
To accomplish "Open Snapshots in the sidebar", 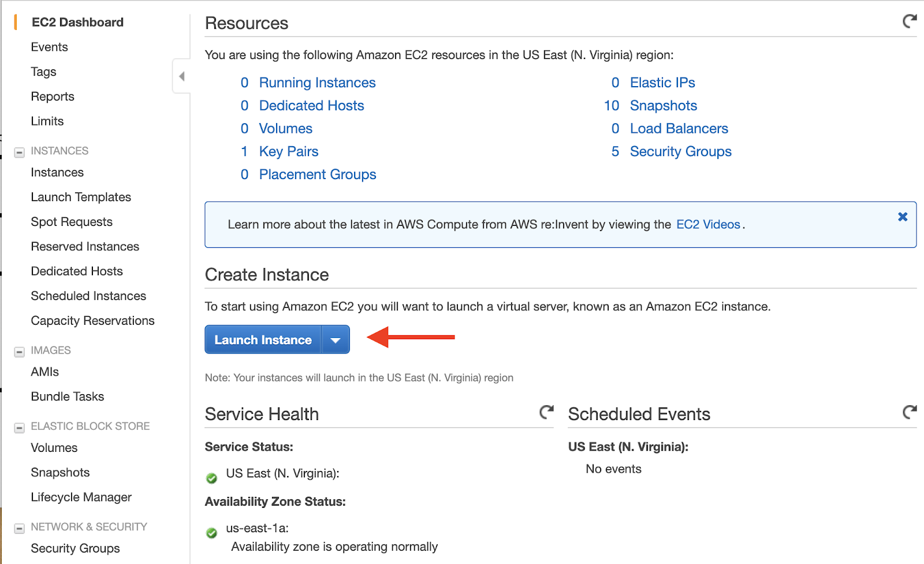I will 60,473.
